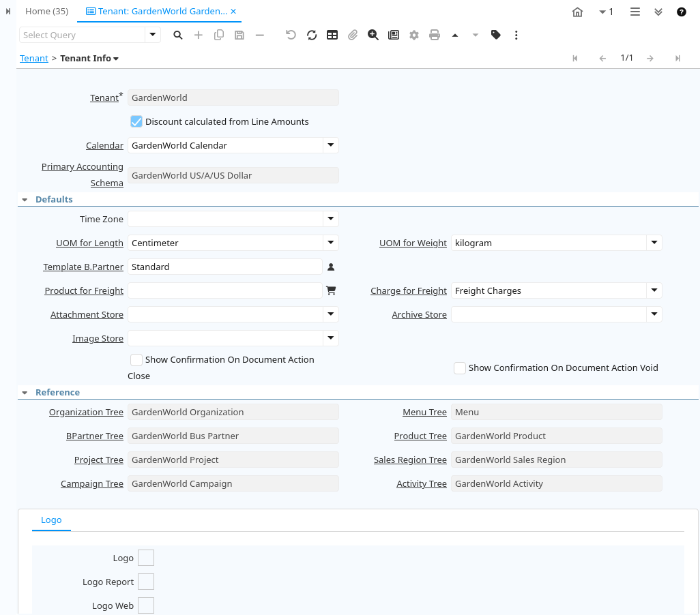Open the Calendar dropdown
Screen dimensions: 700x615
coord(330,145)
